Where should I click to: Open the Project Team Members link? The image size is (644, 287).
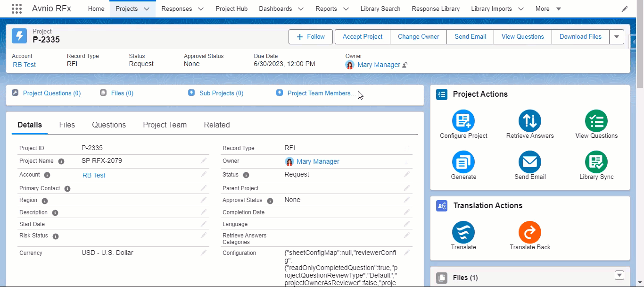coord(322,93)
